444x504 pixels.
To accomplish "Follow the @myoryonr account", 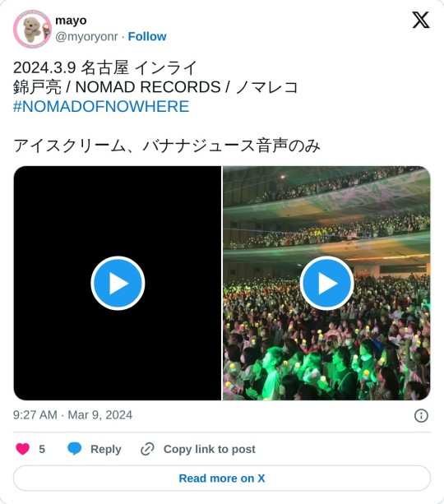I will pos(147,37).
